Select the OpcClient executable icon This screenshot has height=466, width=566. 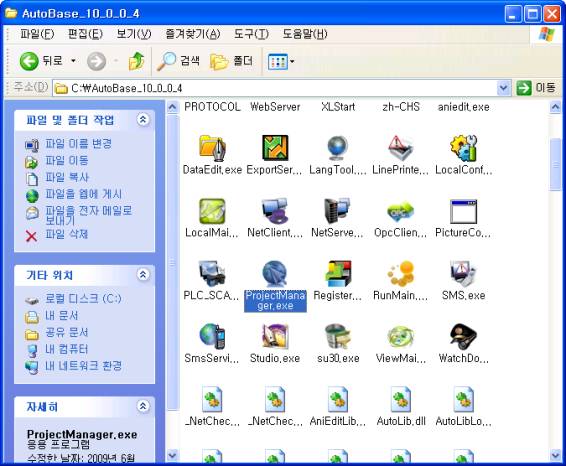pos(400,211)
